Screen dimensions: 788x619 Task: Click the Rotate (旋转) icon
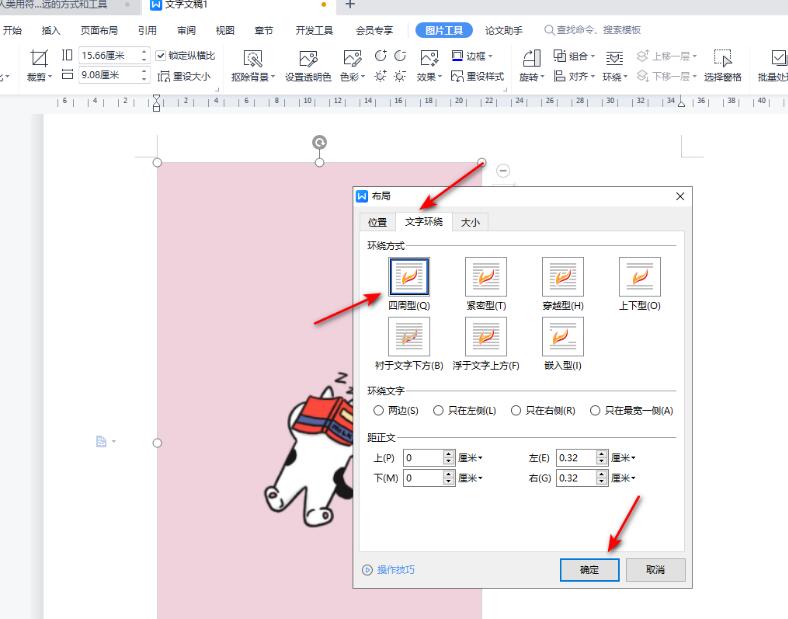[x=531, y=59]
